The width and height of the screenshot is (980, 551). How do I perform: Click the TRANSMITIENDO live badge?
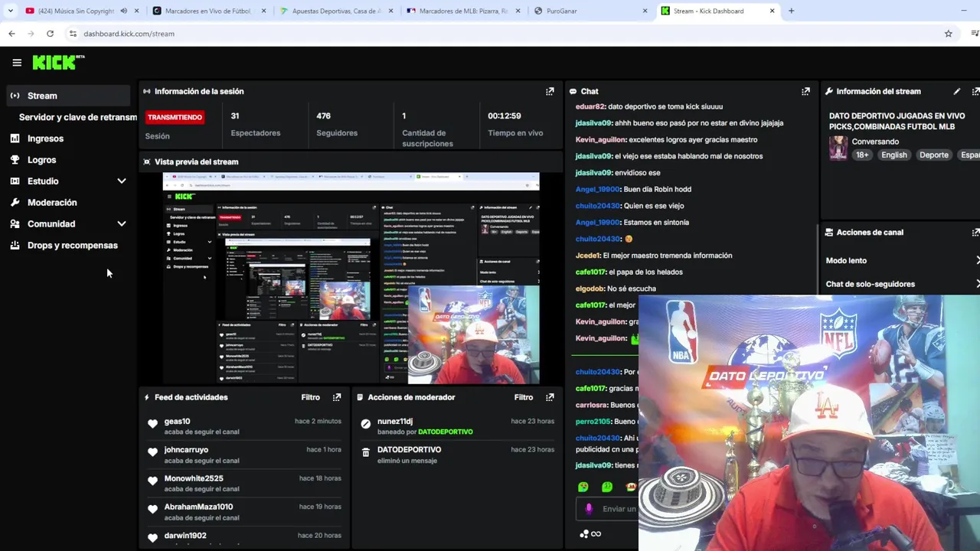(175, 117)
